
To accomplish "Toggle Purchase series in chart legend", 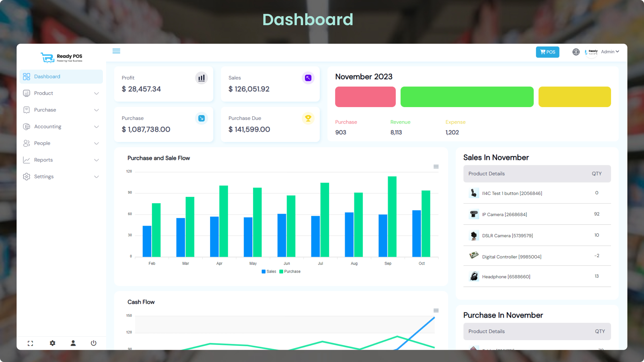I will click(290, 271).
